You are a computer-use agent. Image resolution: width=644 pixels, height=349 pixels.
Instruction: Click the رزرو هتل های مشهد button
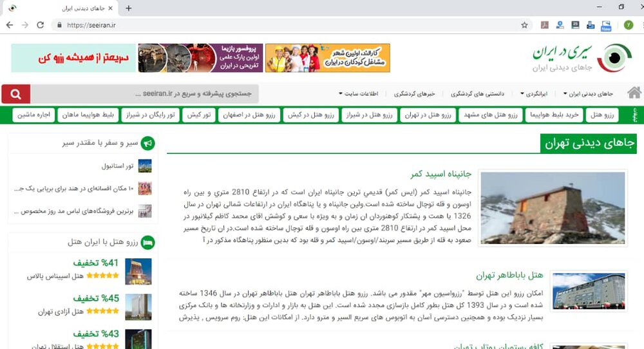coord(490,115)
